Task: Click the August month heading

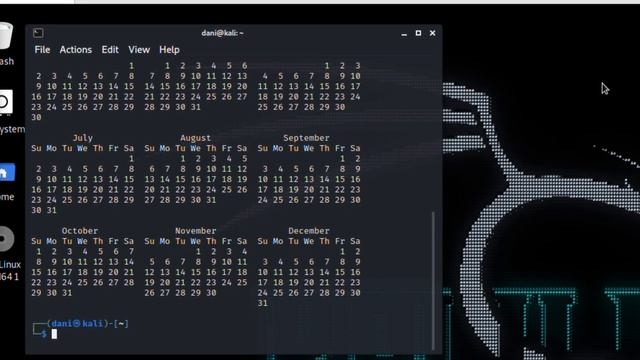Action: [x=196, y=138]
